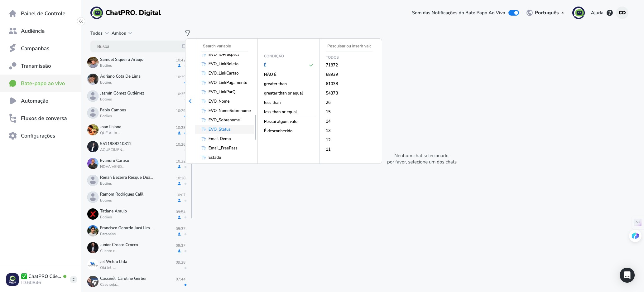
Task: Pick value 54378 from the list
Action: pyautogui.click(x=332, y=93)
